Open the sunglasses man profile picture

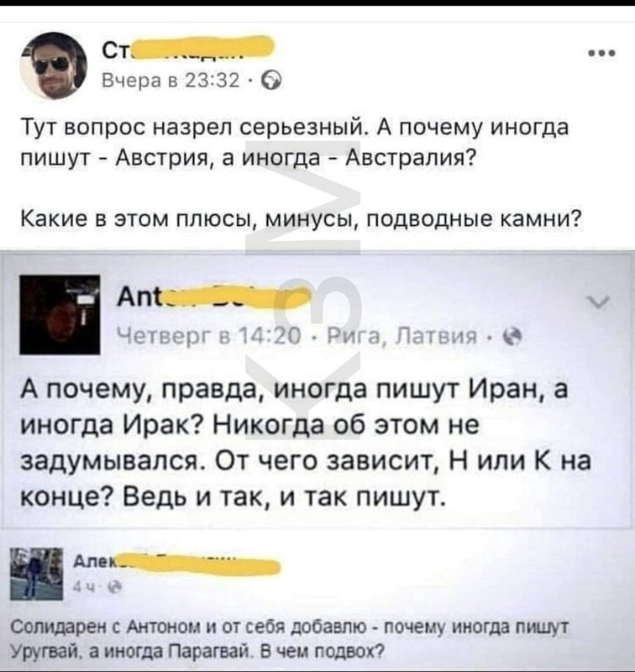[x=54, y=66]
